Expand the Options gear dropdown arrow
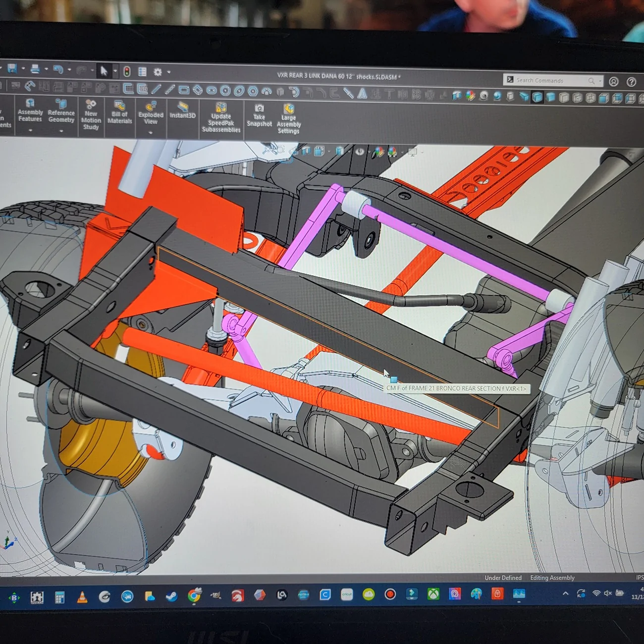Image resolution: width=644 pixels, height=644 pixels. tap(168, 72)
